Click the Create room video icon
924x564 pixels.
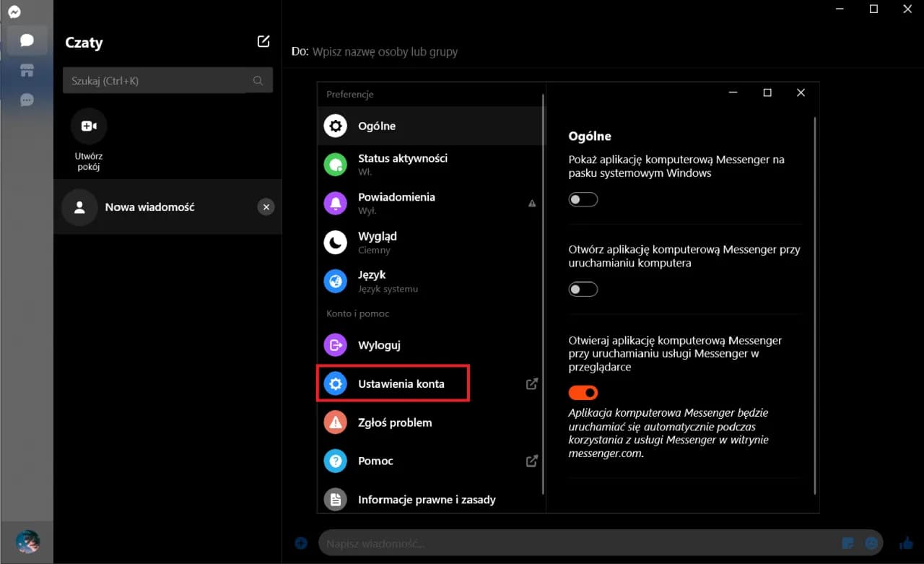[89, 126]
